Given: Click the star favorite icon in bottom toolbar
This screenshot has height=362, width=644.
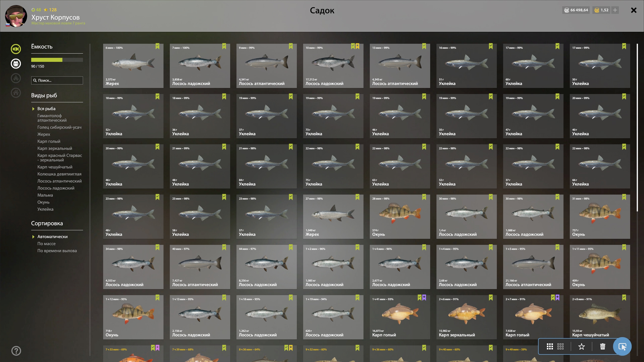Looking at the screenshot, I should pyautogui.click(x=581, y=346).
